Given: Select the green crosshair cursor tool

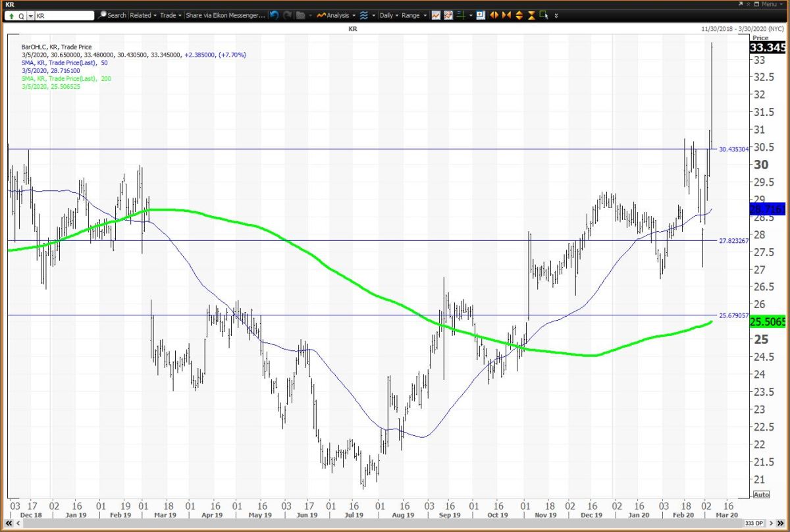Looking at the screenshot, I should [461, 15].
